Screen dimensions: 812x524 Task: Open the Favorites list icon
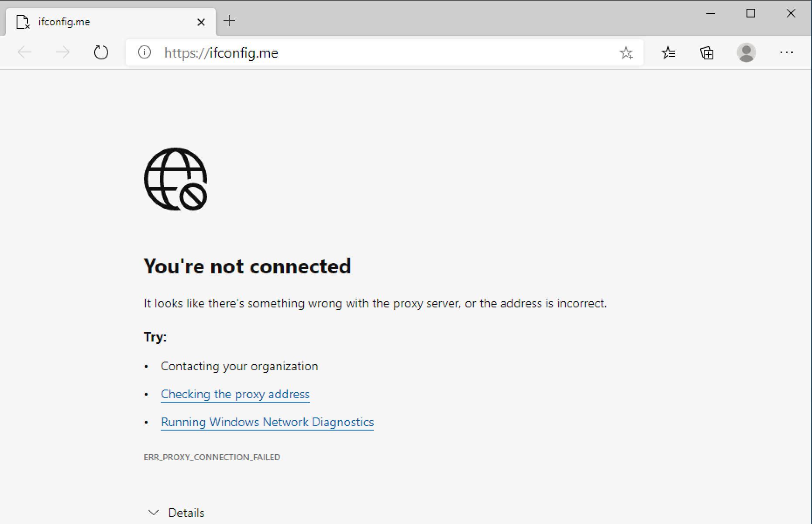pyautogui.click(x=668, y=53)
